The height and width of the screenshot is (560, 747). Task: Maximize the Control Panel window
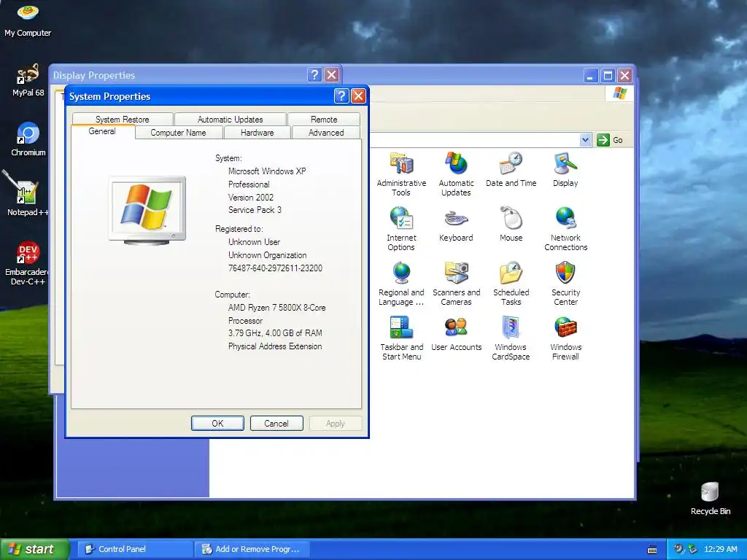(608, 75)
